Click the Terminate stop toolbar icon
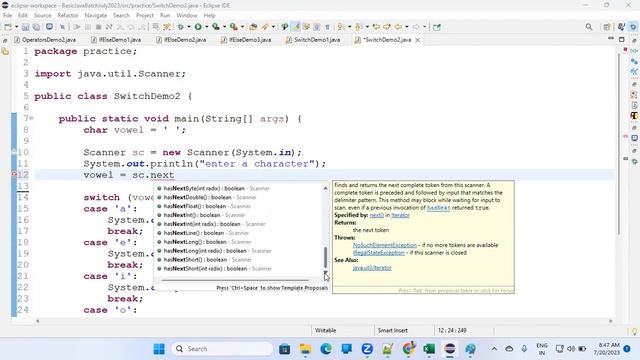This screenshot has height=360, width=640. coord(98,27)
